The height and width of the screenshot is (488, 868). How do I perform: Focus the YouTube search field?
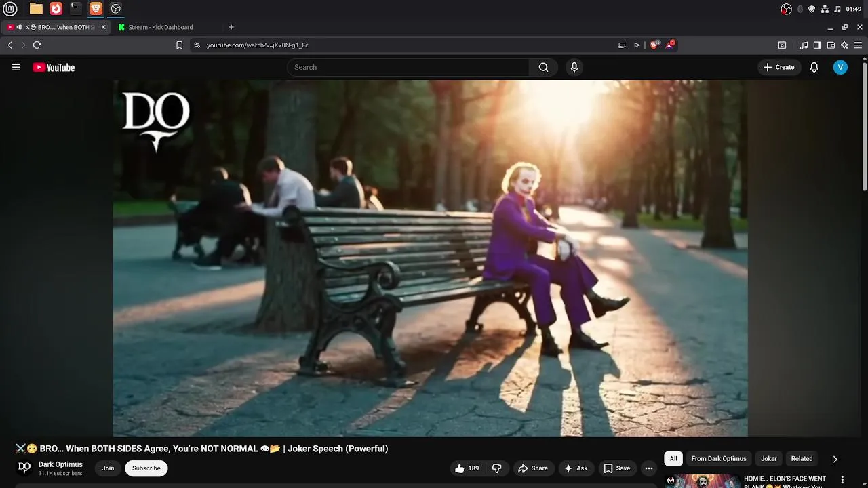[x=408, y=67]
